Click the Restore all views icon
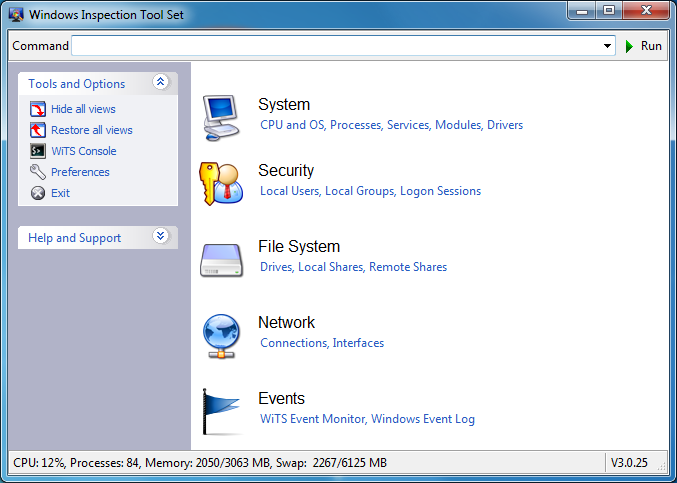 coord(38,130)
